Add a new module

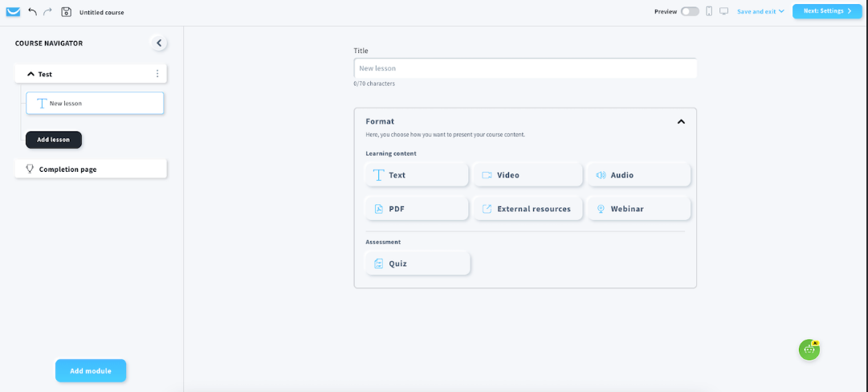point(91,371)
